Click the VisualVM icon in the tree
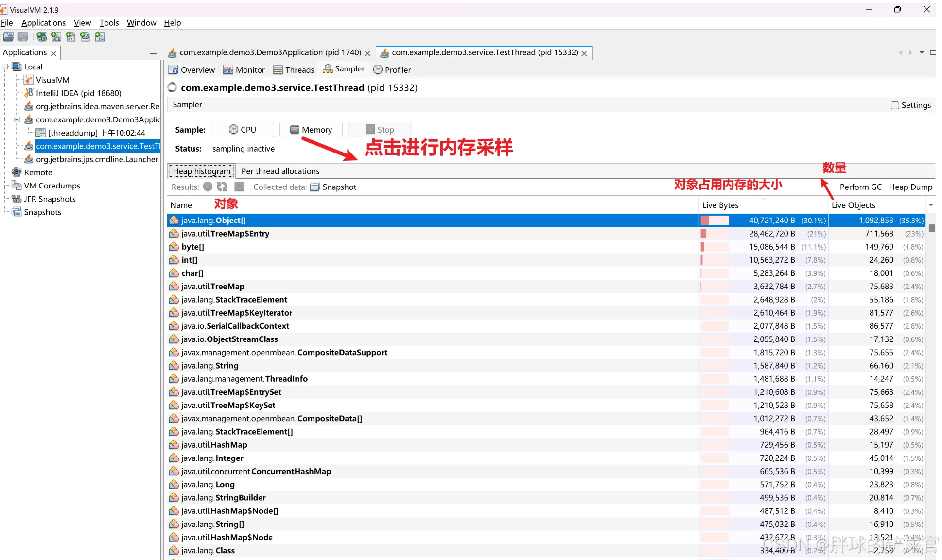This screenshot has height=560, width=942. [x=29, y=80]
